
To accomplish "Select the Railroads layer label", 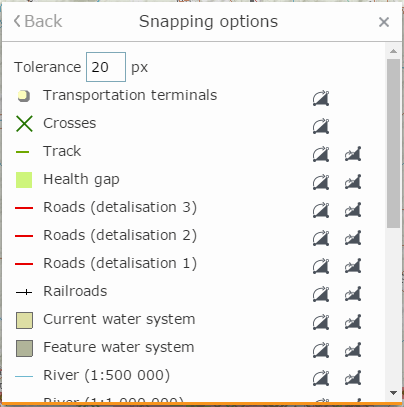I will tap(75, 291).
